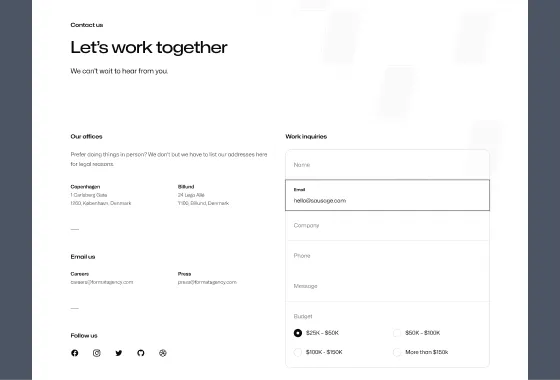Select the $25K - $50K budget option
Screen dimensions: 560x380
298,333
